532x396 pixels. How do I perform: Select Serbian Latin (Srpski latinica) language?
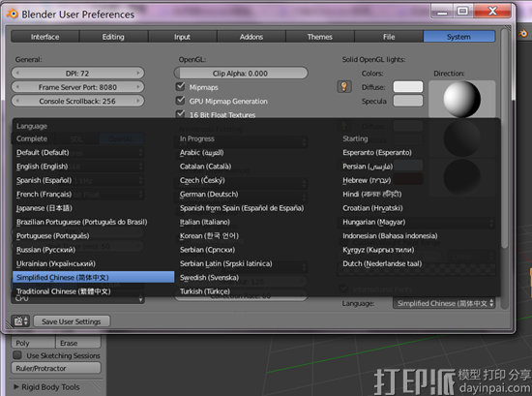click(256, 263)
